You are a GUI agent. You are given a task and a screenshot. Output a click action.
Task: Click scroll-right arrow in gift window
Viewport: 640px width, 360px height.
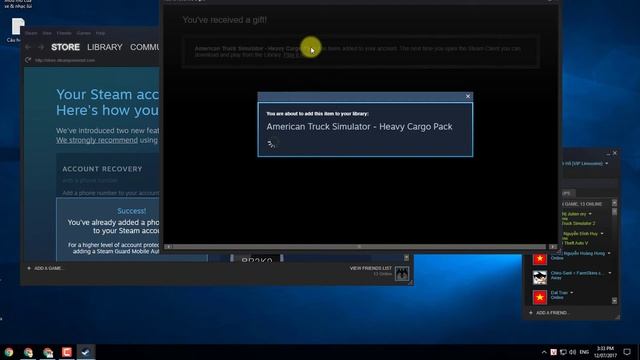[x=553, y=247]
